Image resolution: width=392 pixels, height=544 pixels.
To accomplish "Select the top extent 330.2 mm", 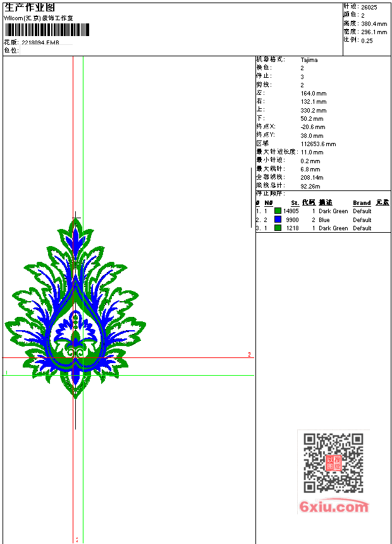I will pos(314,110).
